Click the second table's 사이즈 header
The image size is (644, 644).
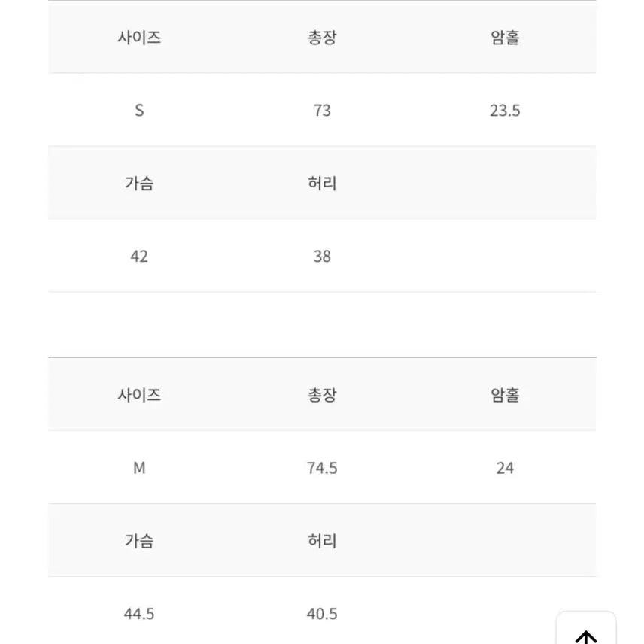pyautogui.click(x=139, y=395)
